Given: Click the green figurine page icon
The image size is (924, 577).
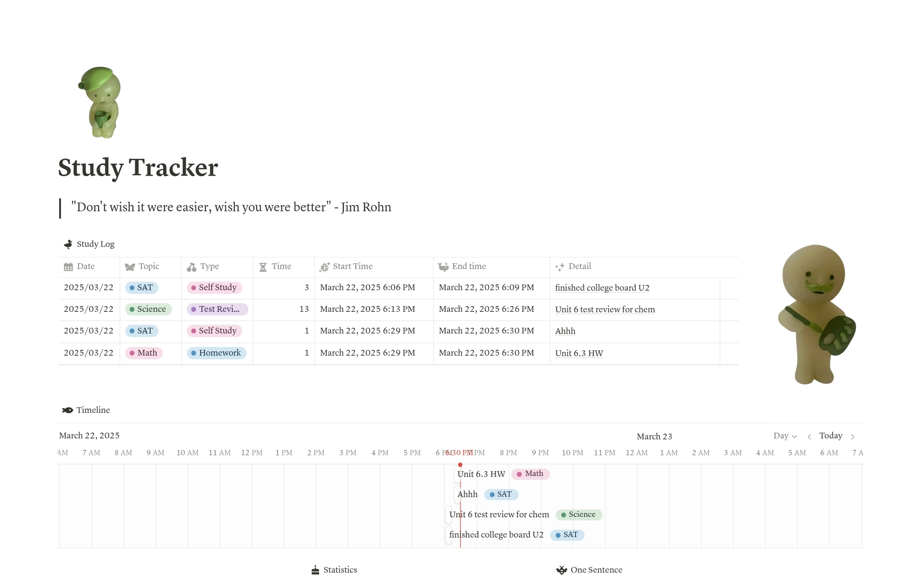Looking at the screenshot, I should point(101,103).
